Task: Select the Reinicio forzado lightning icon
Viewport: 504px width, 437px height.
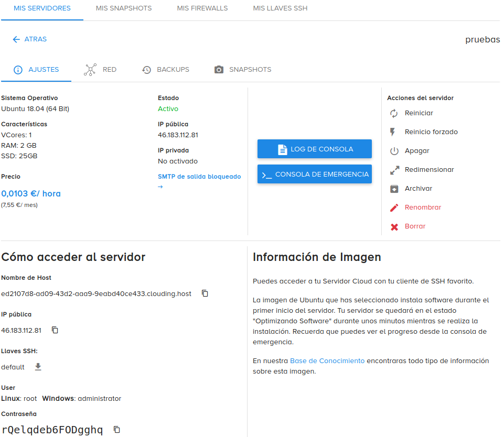Action: tap(392, 132)
